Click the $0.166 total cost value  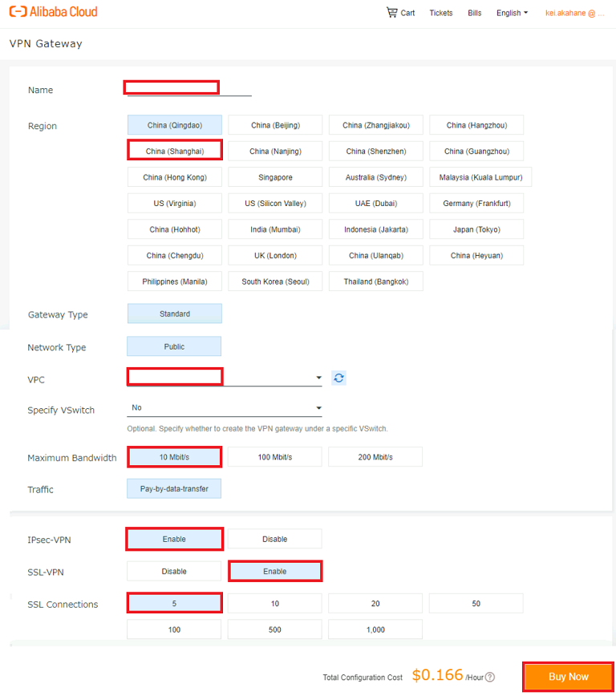(x=437, y=675)
